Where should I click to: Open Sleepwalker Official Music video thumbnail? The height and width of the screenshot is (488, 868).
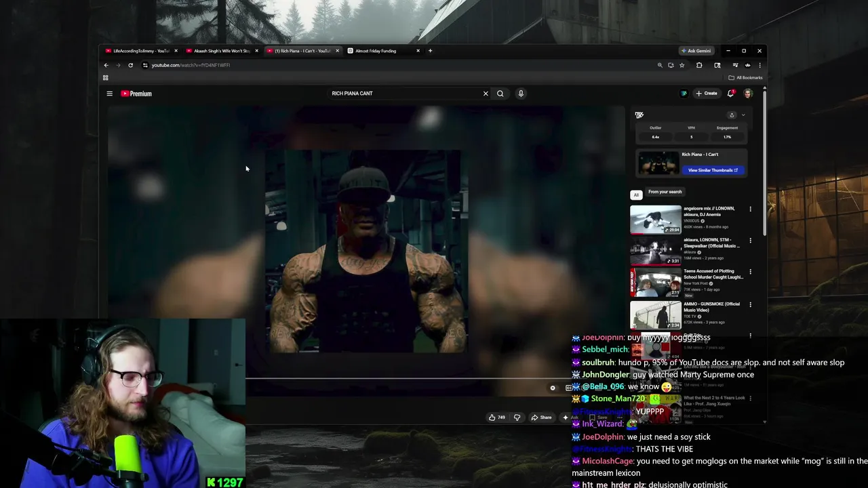[x=656, y=251]
